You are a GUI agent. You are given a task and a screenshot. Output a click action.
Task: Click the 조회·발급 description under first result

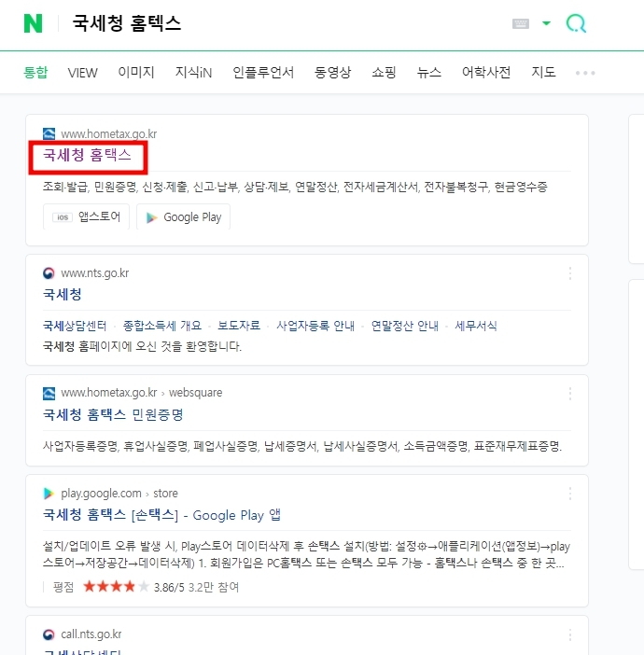pos(295,187)
